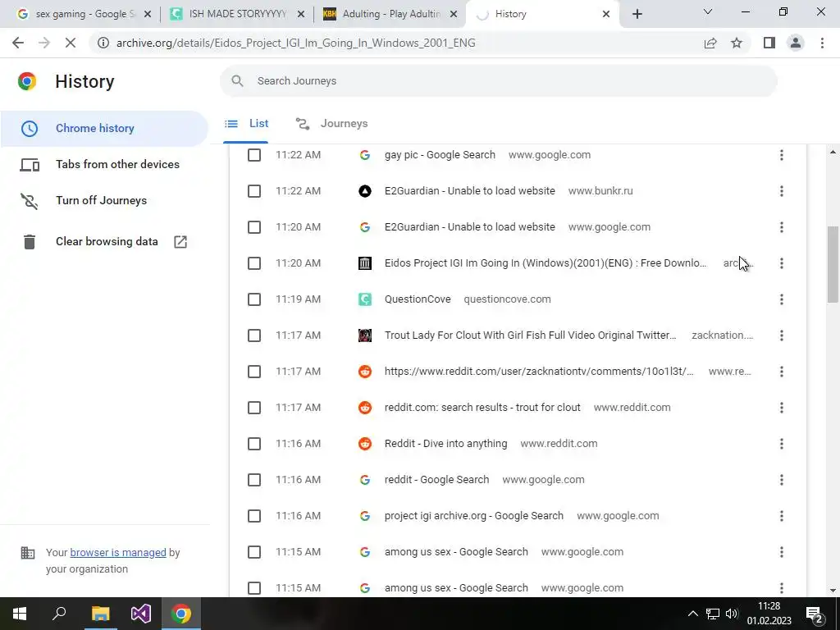Switch to the Journeys tab
Screen dimensions: 840x630
click(x=332, y=124)
